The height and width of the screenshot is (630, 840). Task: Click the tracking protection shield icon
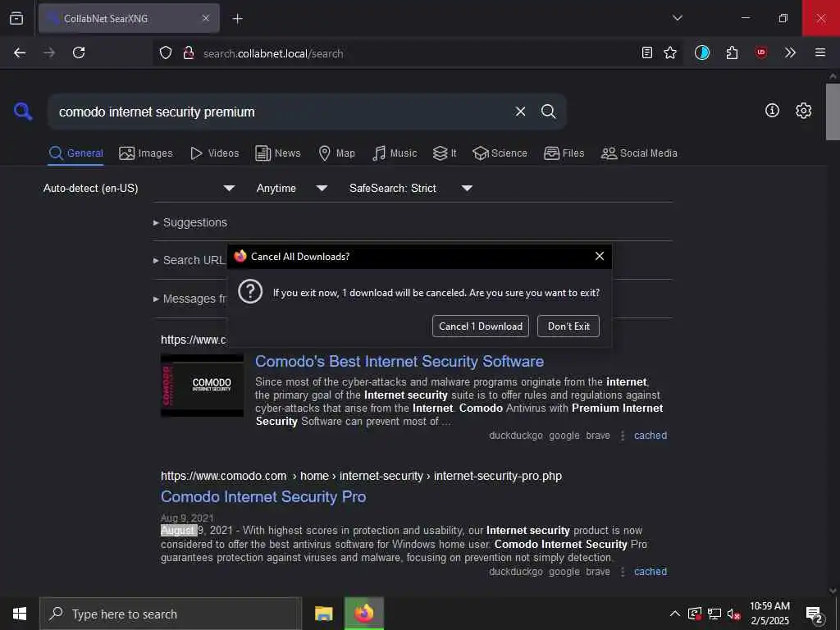click(x=166, y=53)
